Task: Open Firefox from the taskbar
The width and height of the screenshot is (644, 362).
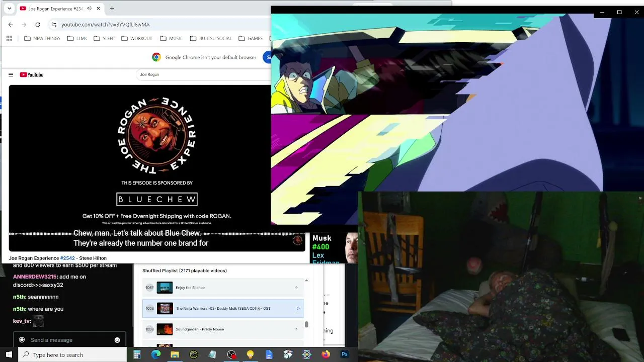Action: [326, 354]
